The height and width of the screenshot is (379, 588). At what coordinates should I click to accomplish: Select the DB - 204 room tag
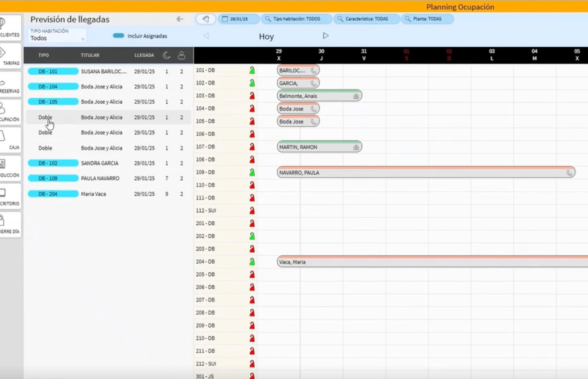(53, 194)
